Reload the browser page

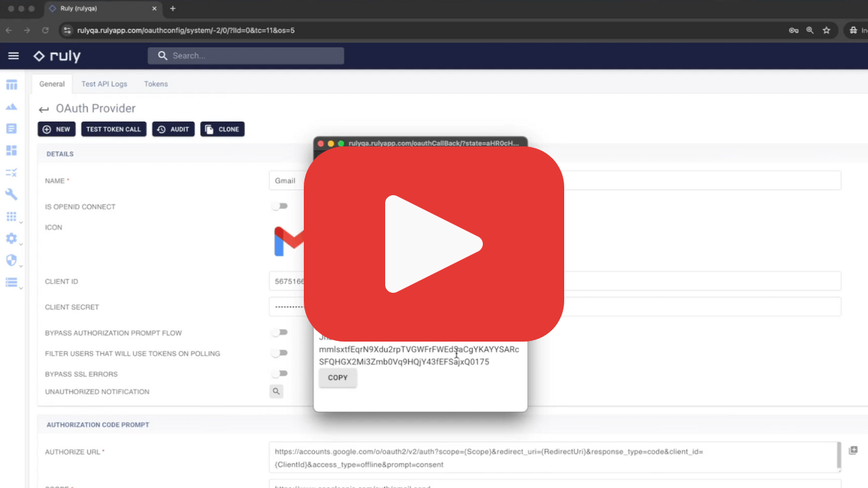pyautogui.click(x=45, y=30)
